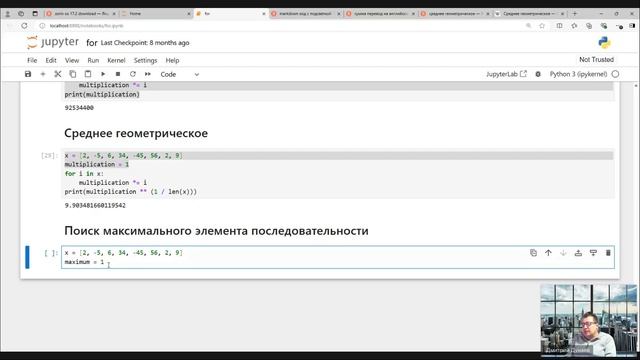Click the output value 9.903481660119542
The height and width of the screenshot is (360, 640).
click(95, 205)
